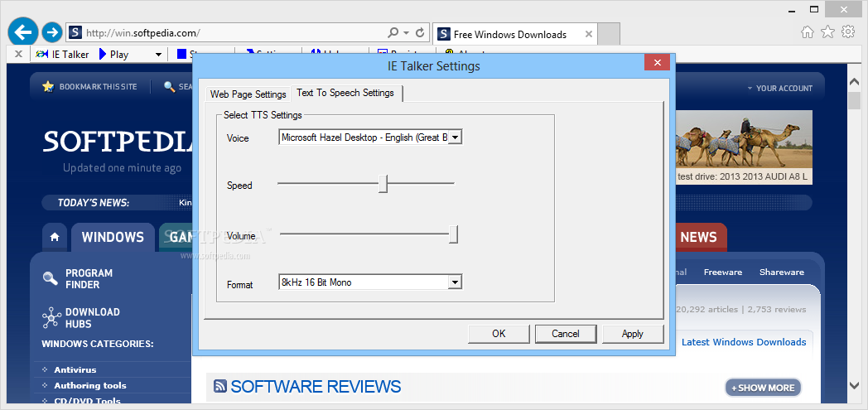Select the Text To Speech Settings tab
The height and width of the screenshot is (410, 868).
(x=345, y=93)
